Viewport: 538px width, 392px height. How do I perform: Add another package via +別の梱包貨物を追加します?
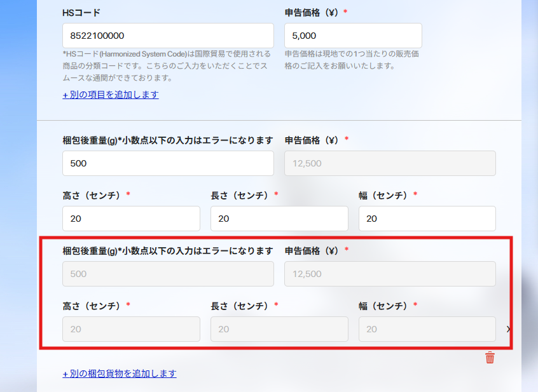click(120, 374)
